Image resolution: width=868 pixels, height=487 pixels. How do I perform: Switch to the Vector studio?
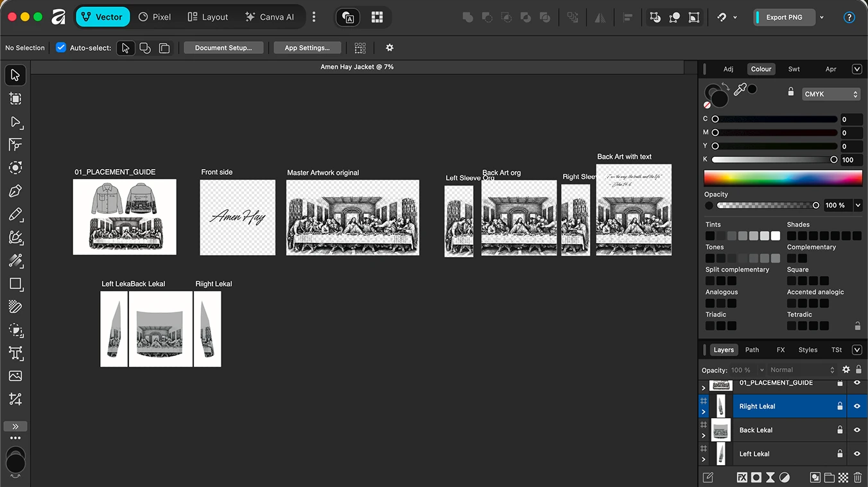(103, 17)
